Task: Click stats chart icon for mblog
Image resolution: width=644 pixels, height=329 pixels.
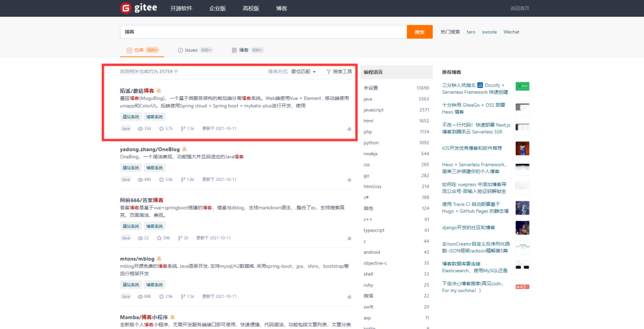Action: pos(349,297)
